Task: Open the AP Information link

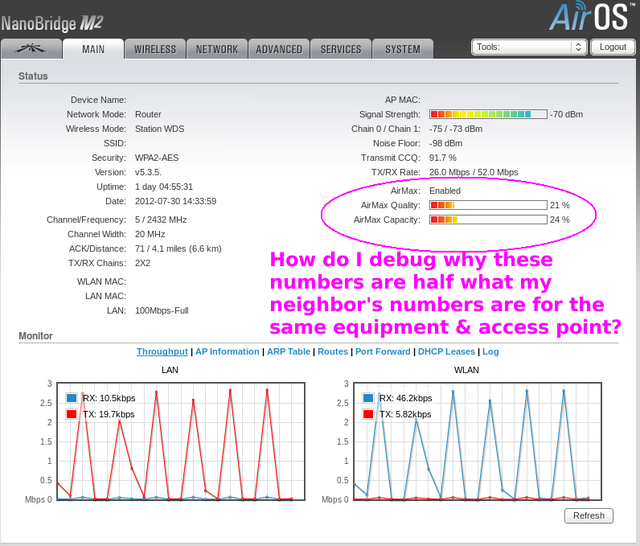Action: click(x=227, y=351)
